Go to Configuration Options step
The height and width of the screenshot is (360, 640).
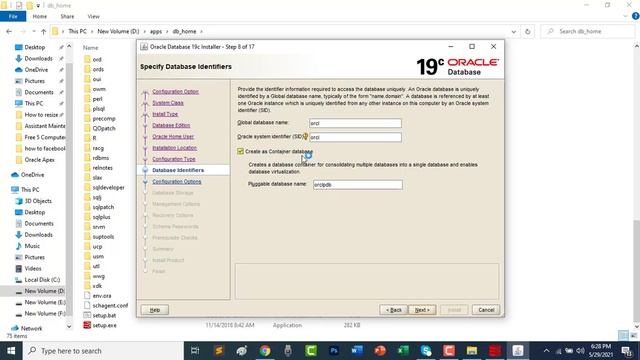[x=177, y=182]
